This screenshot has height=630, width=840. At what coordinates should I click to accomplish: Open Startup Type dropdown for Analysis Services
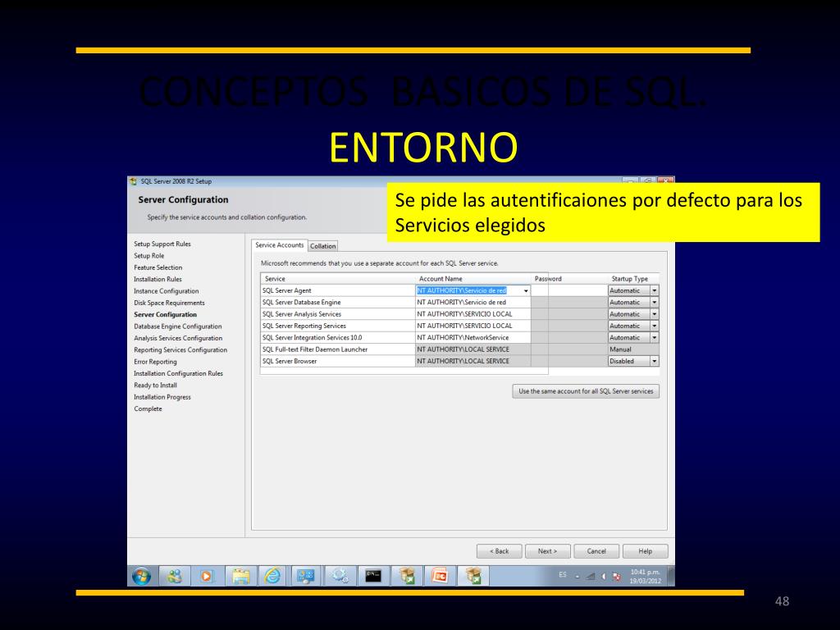tap(654, 314)
